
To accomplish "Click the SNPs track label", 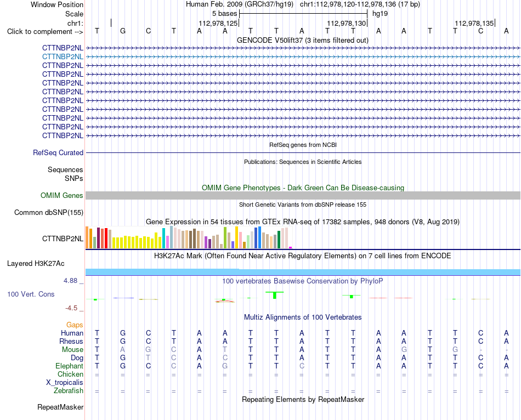I will click(x=74, y=178).
